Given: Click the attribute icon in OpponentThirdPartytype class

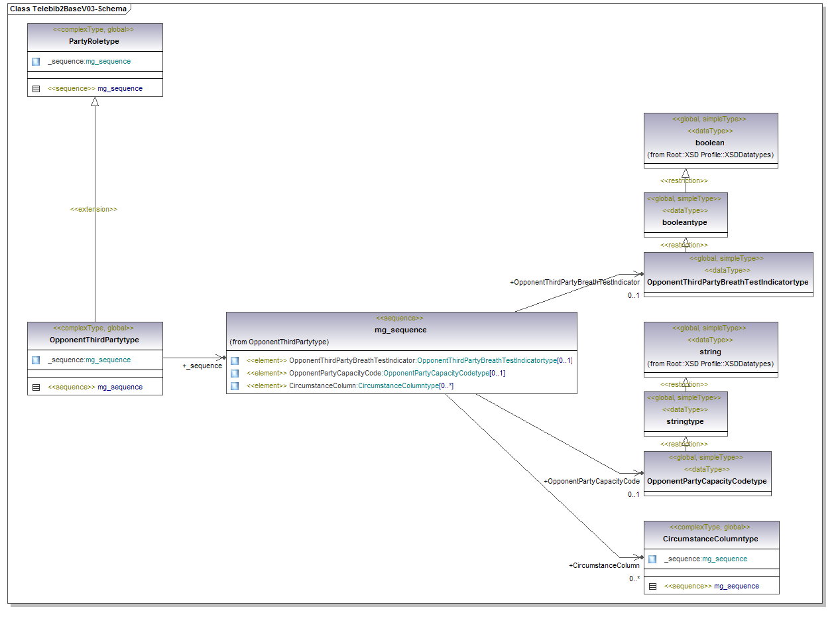Looking at the screenshot, I should pos(36,360).
